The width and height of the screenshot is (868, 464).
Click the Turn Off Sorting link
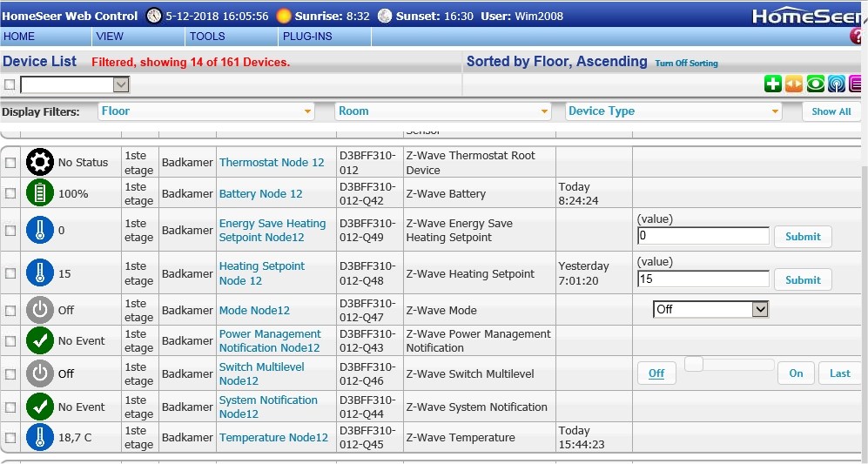click(x=686, y=64)
